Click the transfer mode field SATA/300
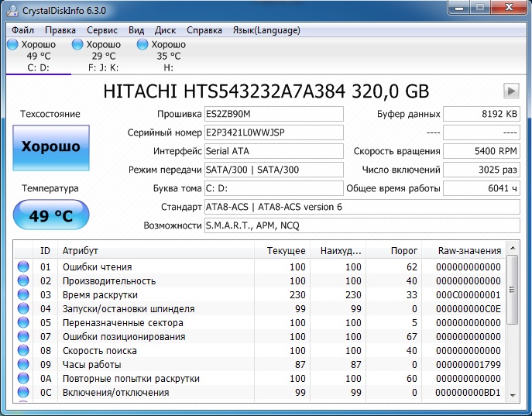532x416 pixels. [x=274, y=170]
